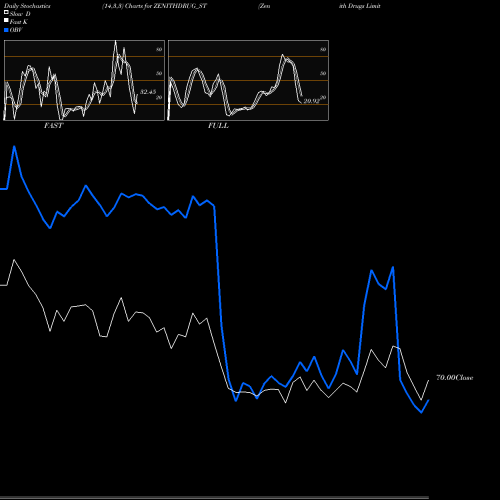
Task: Click the FAST label under left chart
Action: (53, 126)
